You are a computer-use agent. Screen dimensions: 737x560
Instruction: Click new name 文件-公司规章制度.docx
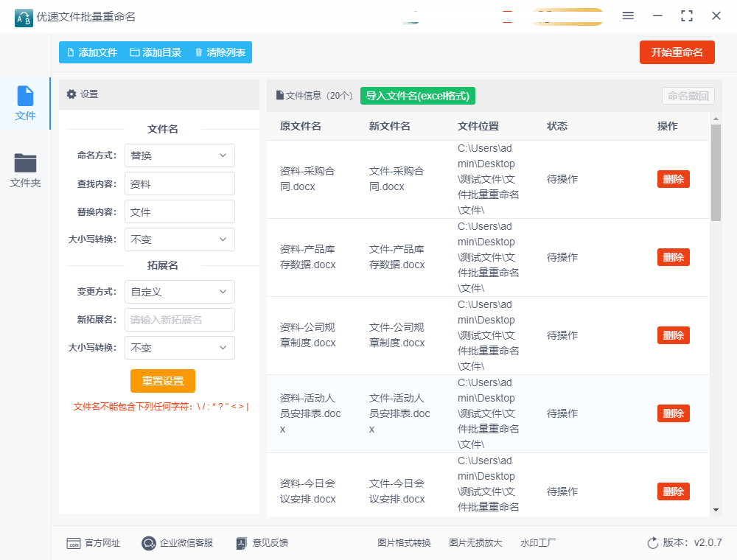tap(397, 335)
